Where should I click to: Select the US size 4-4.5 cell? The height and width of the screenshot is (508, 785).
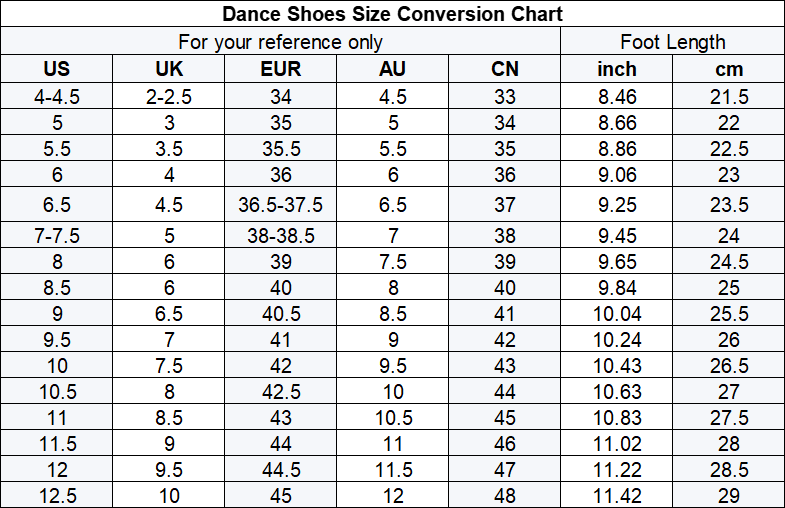(57, 97)
